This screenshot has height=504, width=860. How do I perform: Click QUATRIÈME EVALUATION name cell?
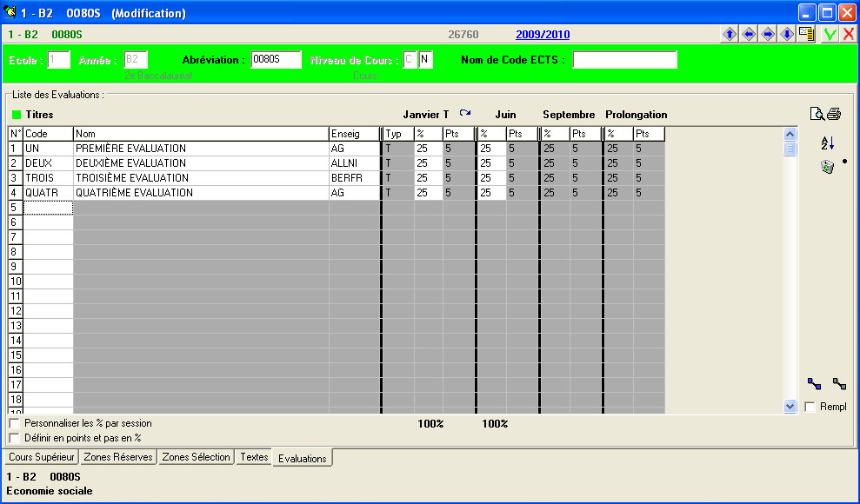[201, 193]
